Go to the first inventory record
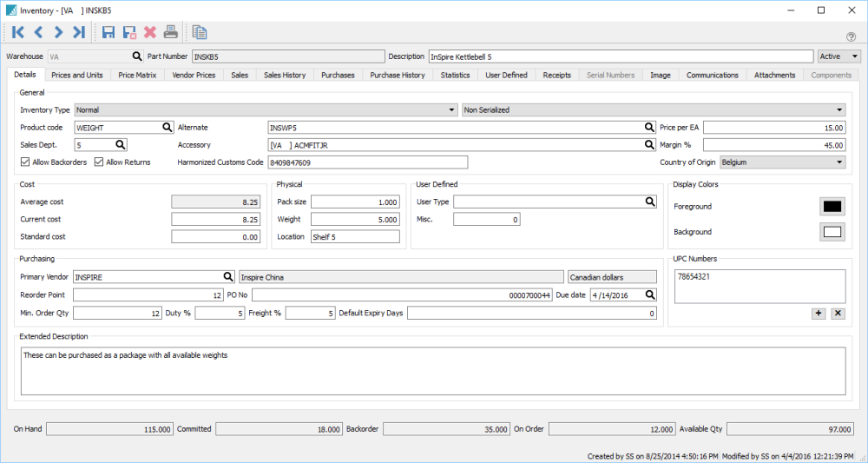 [x=17, y=33]
